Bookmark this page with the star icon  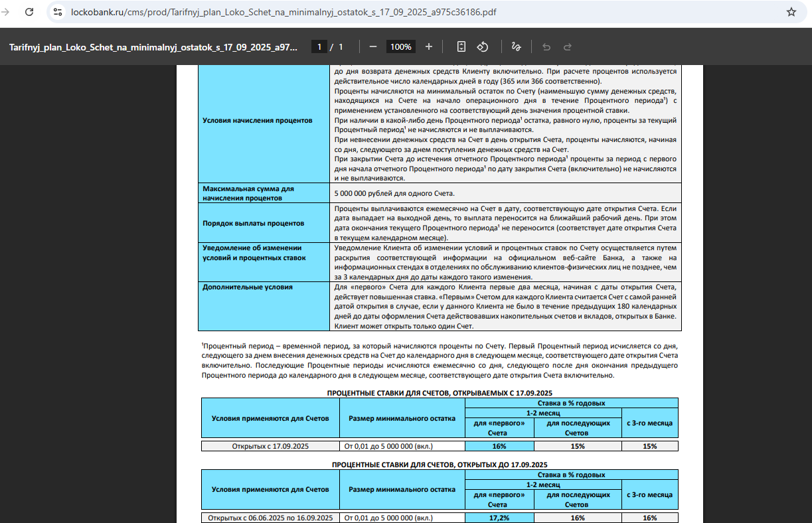click(791, 12)
